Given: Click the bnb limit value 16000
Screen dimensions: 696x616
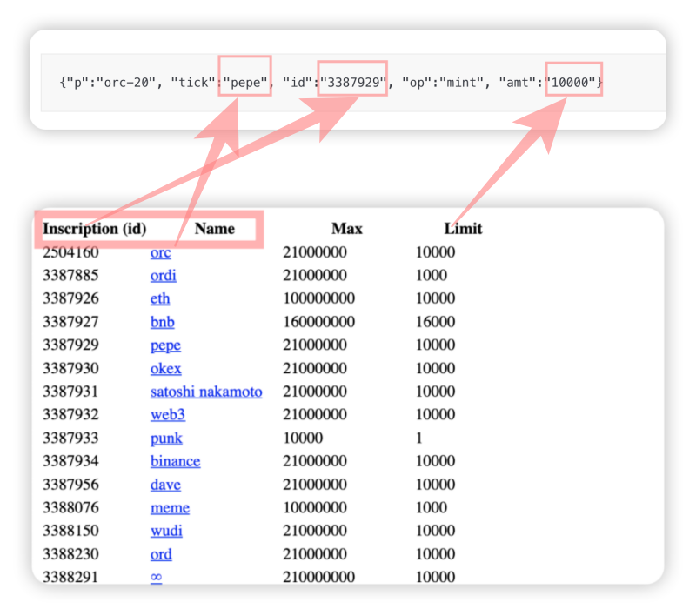Looking at the screenshot, I should [x=435, y=322].
